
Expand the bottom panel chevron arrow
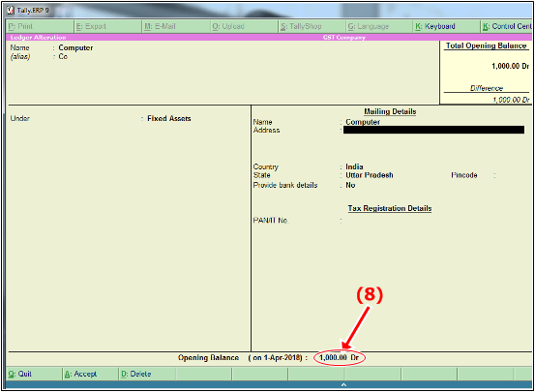click(344, 385)
